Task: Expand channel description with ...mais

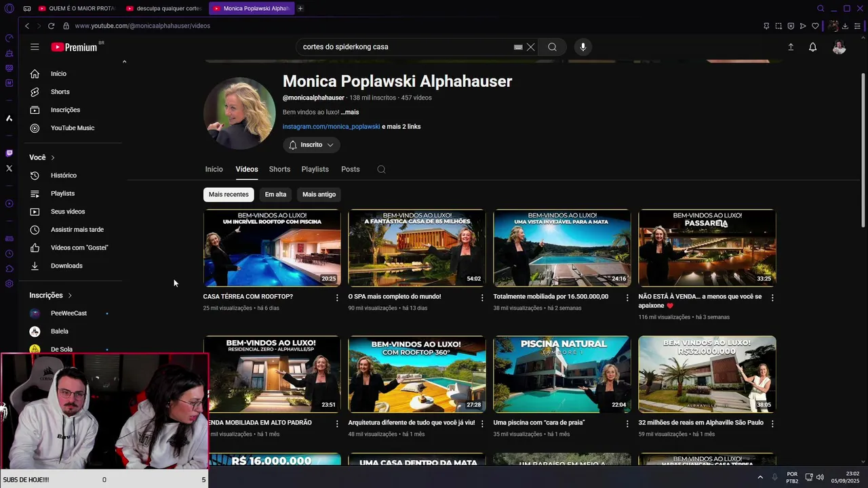Action: click(350, 113)
